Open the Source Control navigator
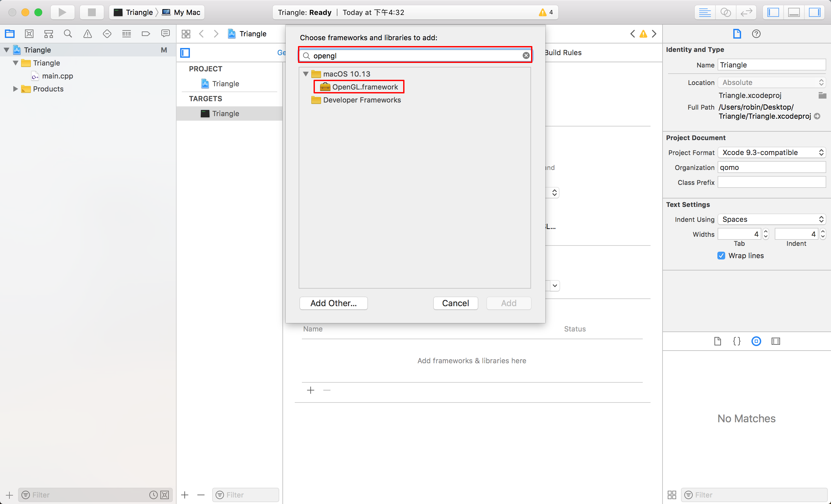Viewport: 831px width, 504px height. point(29,34)
